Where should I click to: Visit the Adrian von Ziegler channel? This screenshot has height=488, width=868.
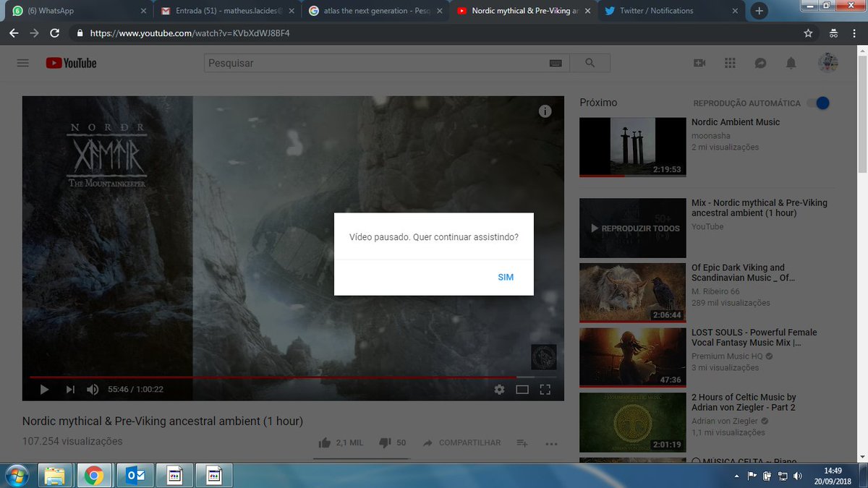click(x=725, y=421)
